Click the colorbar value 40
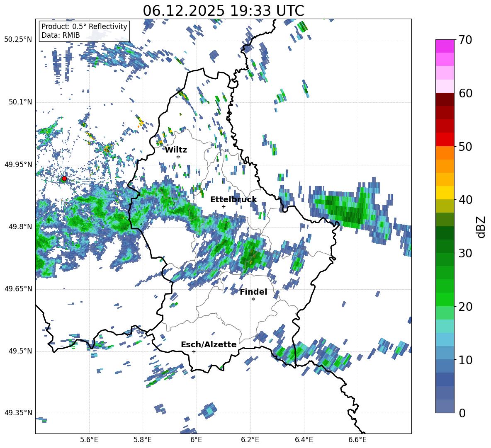 [x=465, y=200]
